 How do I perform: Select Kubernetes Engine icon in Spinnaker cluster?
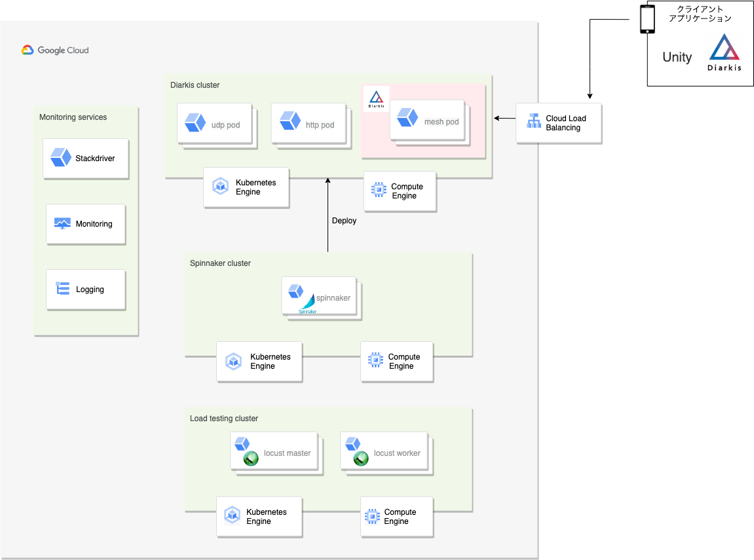click(x=233, y=361)
